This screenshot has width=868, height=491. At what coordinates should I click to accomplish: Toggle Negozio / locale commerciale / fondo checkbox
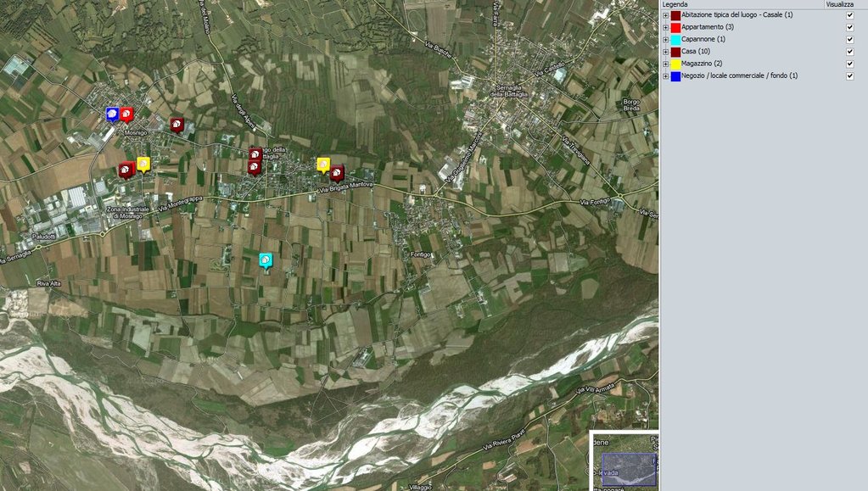tap(849, 75)
